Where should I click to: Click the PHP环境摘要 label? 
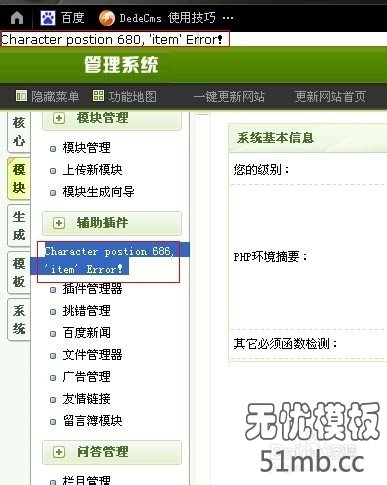point(270,257)
